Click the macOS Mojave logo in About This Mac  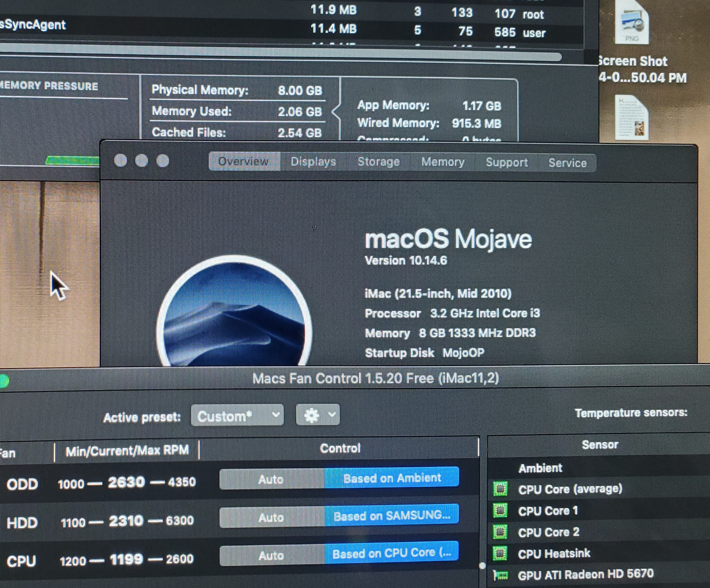coord(234,311)
